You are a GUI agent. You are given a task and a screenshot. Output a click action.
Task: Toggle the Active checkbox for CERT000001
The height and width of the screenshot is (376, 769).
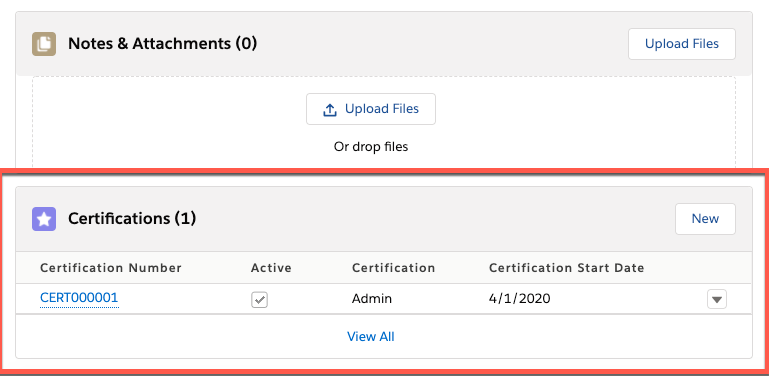pyautogui.click(x=259, y=300)
